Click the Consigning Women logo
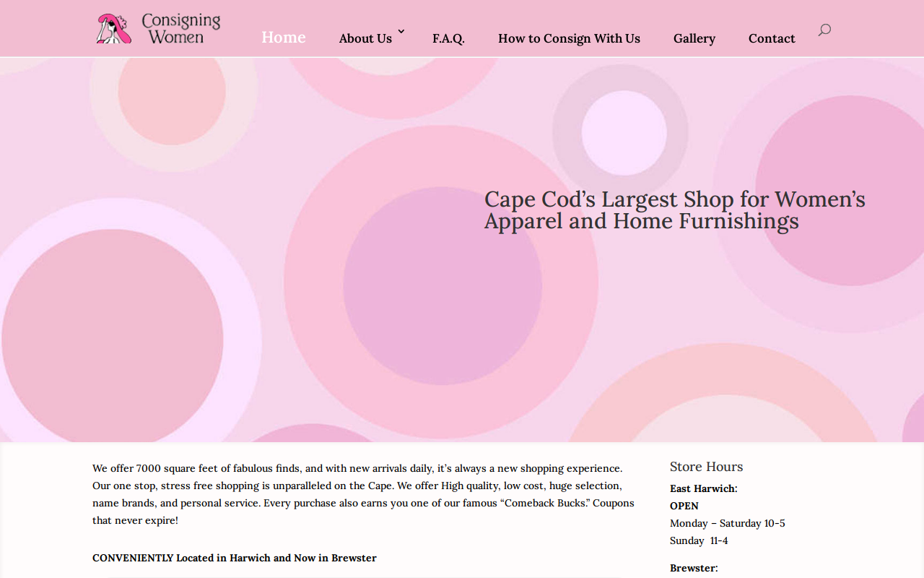 click(159, 29)
